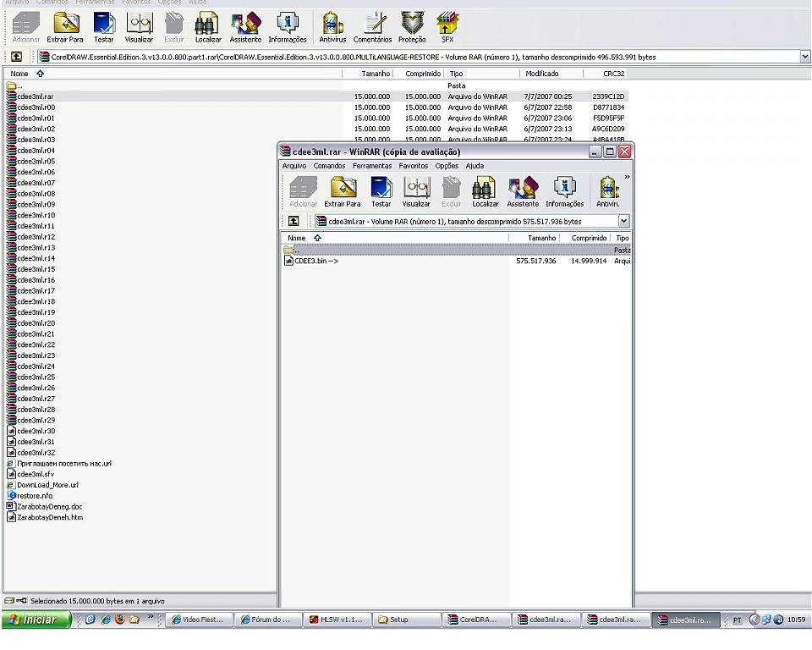Switch to the HLSW v1.1 taskbar window

pyautogui.click(x=337, y=620)
